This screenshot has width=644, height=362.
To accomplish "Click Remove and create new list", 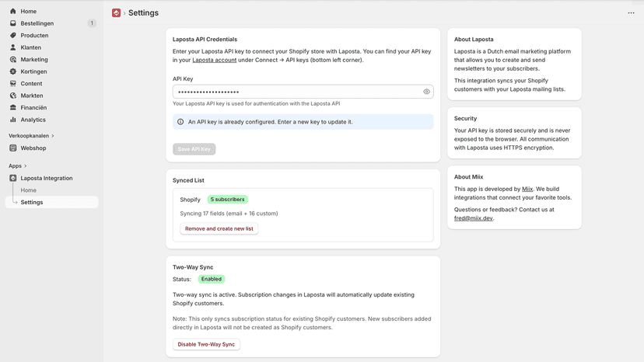I will (x=219, y=228).
